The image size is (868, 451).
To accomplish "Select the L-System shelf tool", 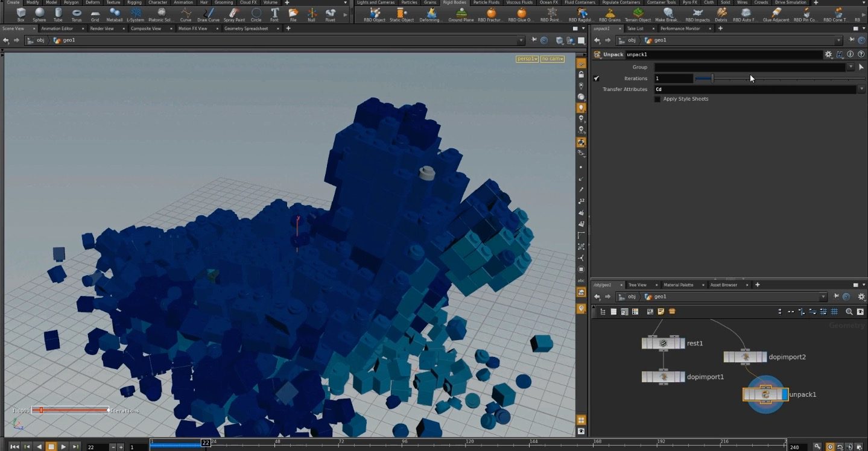I will (x=136, y=14).
